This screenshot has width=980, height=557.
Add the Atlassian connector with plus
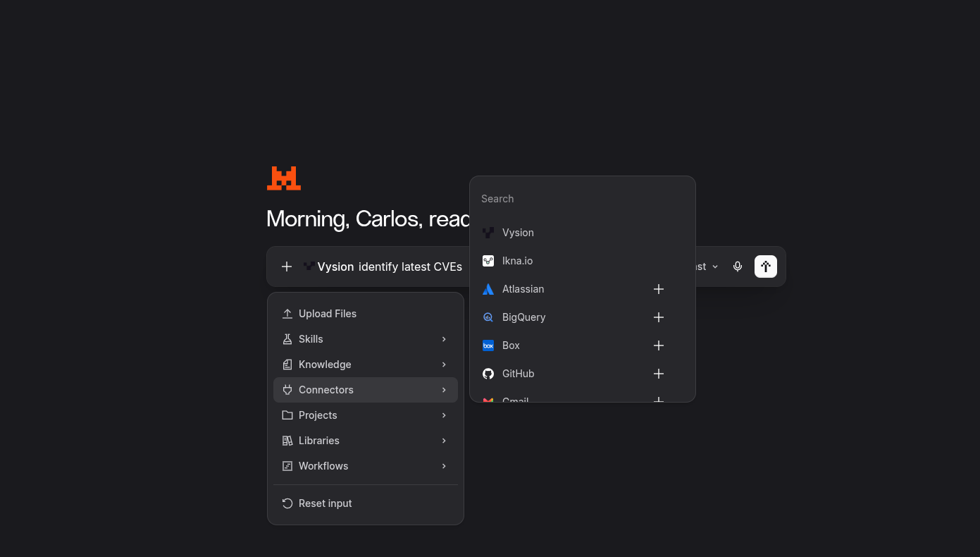tap(659, 289)
